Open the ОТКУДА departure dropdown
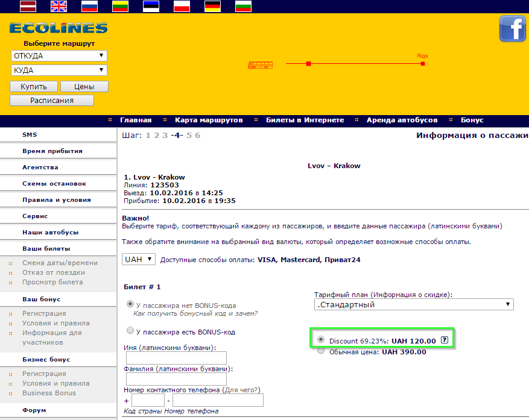 pyautogui.click(x=59, y=55)
